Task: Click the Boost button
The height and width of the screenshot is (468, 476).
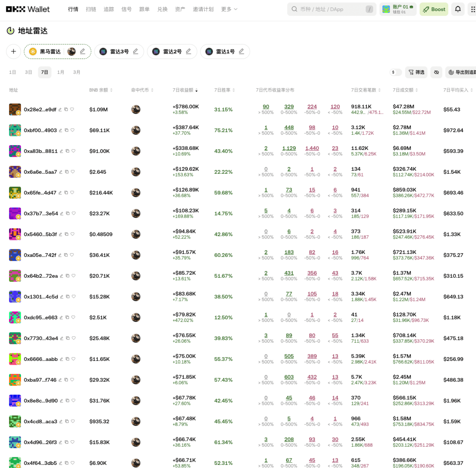Action: click(x=434, y=9)
